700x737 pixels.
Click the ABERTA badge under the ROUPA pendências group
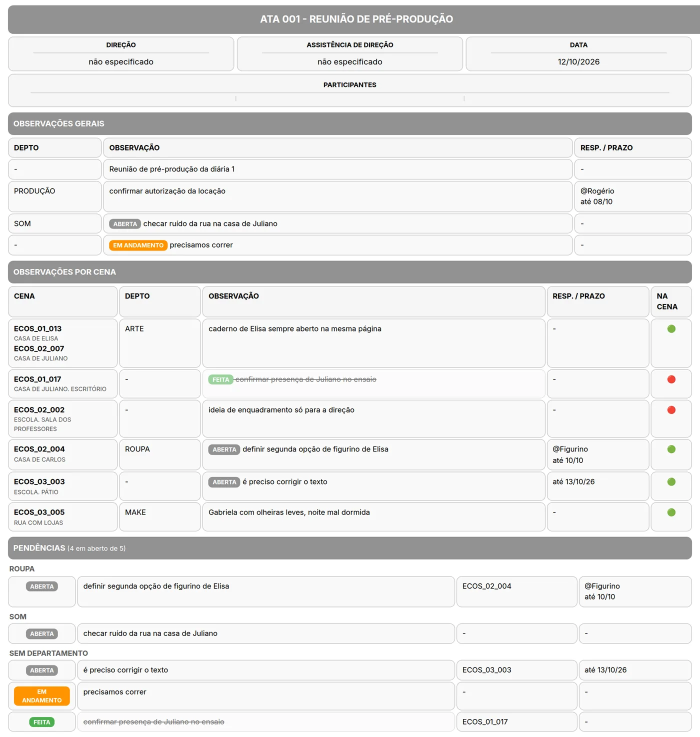point(42,586)
